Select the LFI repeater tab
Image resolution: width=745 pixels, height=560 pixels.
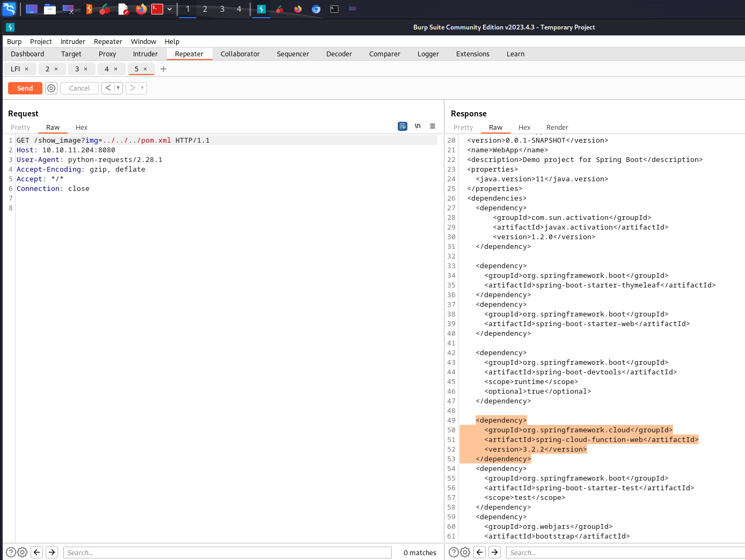click(16, 69)
